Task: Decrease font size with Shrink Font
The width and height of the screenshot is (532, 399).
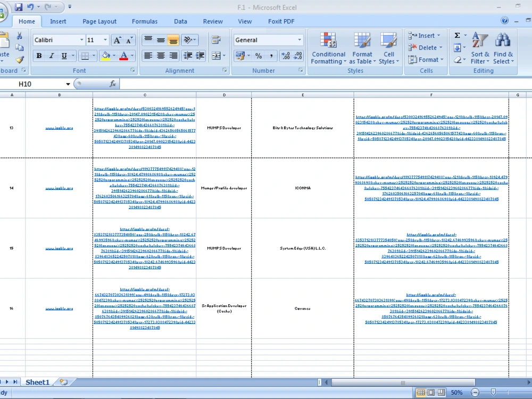Action: coord(129,40)
